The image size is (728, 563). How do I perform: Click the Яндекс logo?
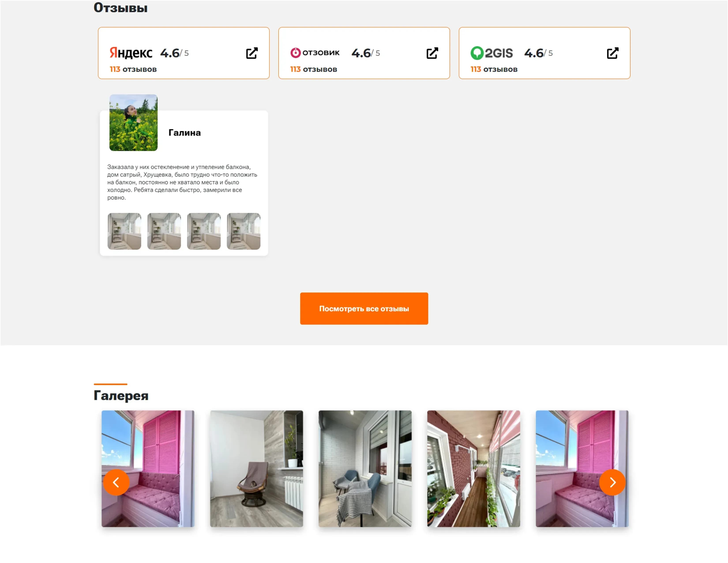131,53
